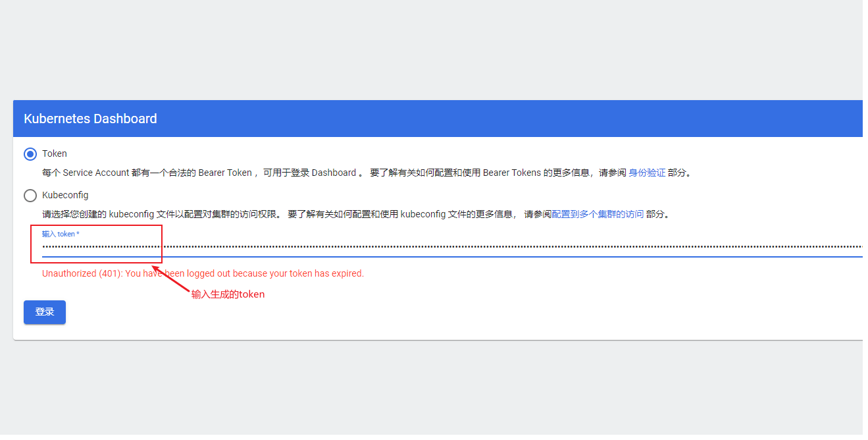This screenshot has width=868, height=440.
Task: Click the red 输入生成的token annotation text
Action: click(x=228, y=294)
